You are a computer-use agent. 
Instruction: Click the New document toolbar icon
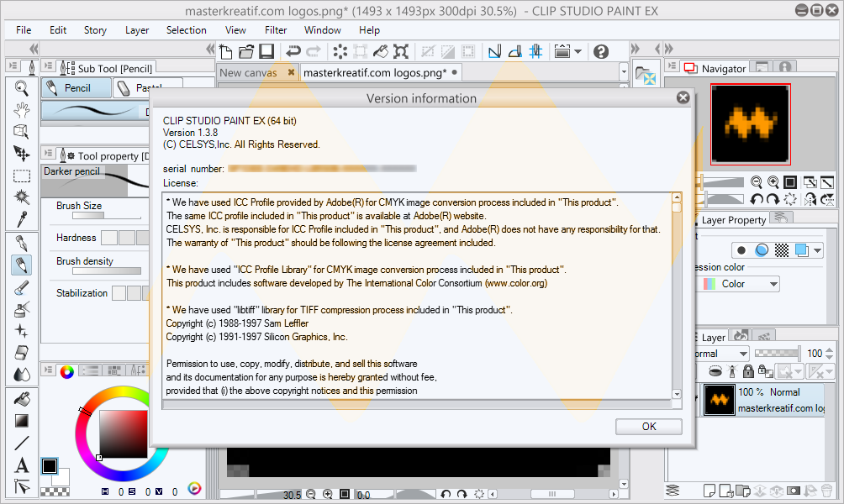[226, 51]
